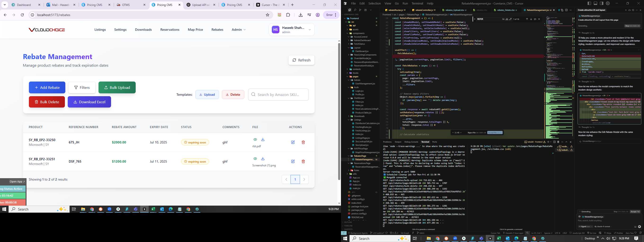Click the Bulk Upload button
Image resolution: width=644 pixels, height=242 pixels.
[x=117, y=88]
